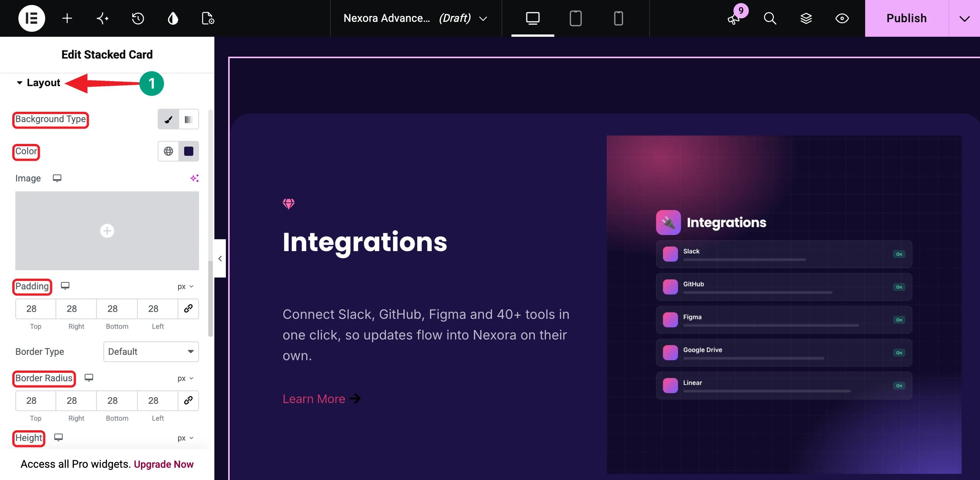This screenshot has height=480, width=980.
Task: Collapse the editor side panel arrow
Action: point(220,258)
